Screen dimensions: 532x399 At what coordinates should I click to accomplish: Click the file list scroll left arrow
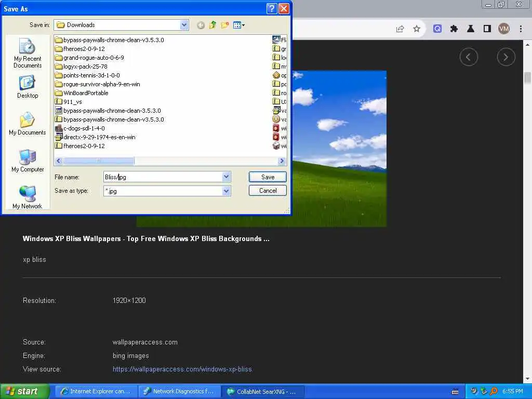[59, 161]
